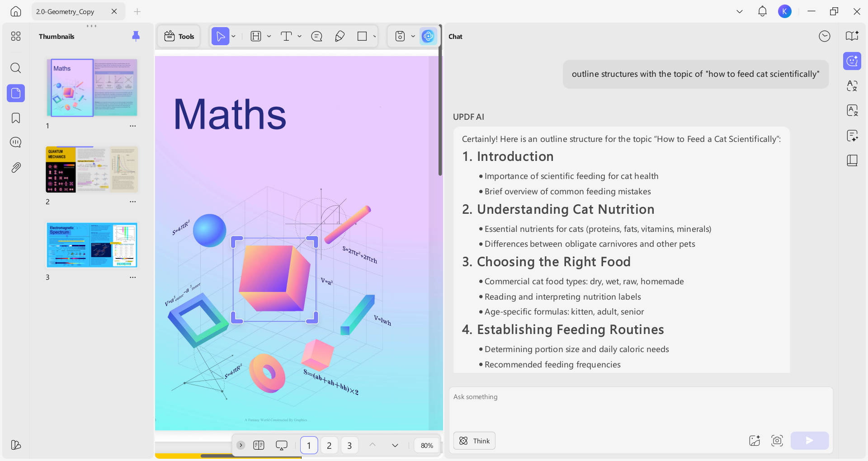View chat history using the clock icon
This screenshot has height=461, width=868.
824,36
